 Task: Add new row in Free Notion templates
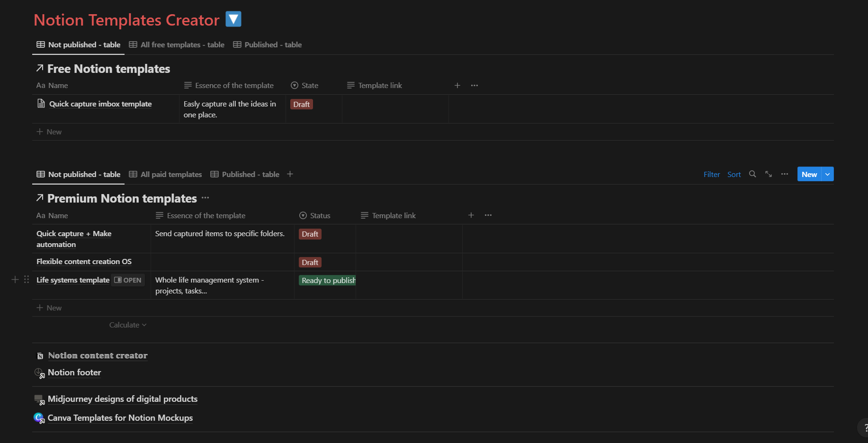(49, 132)
